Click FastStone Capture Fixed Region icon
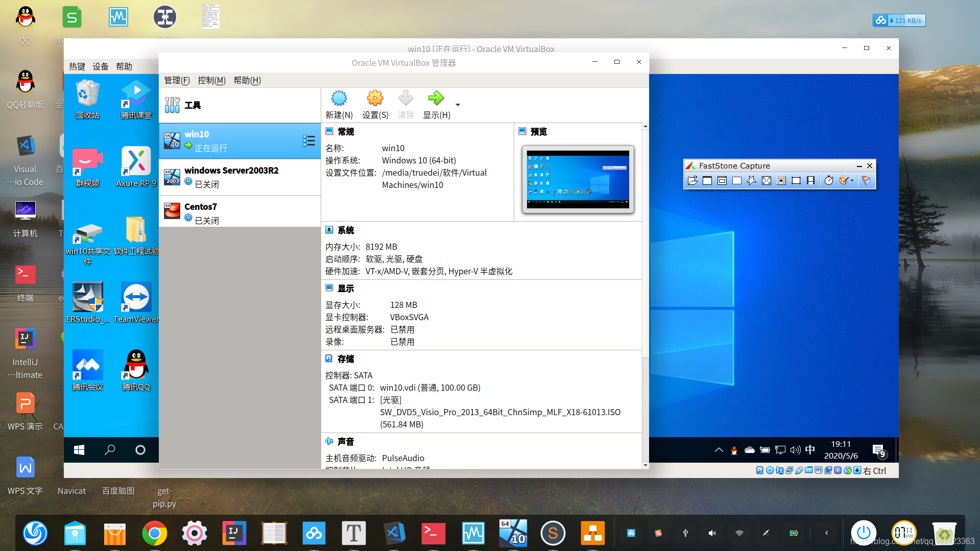 tap(796, 180)
